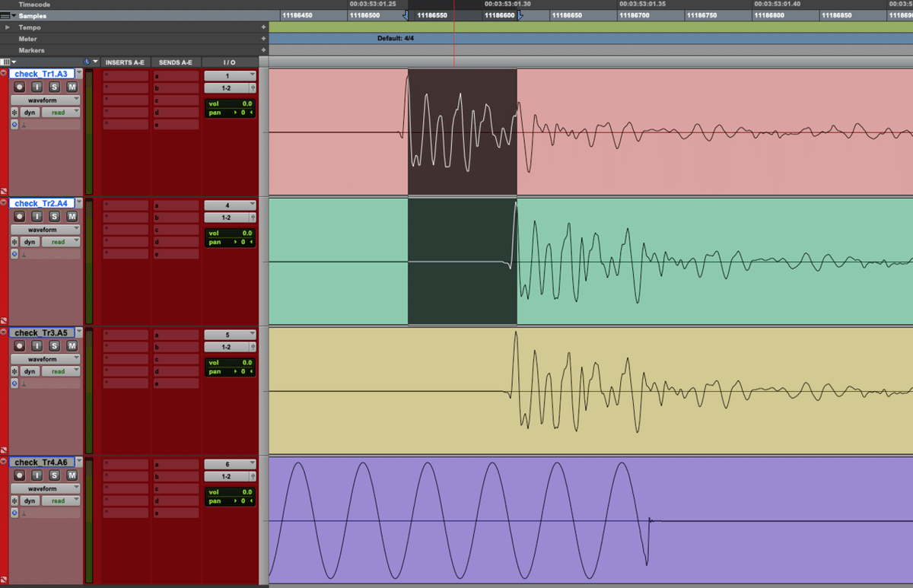This screenshot has width=913, height=588.
Task: Click output pin icon on check_Tr3.A5 1-2 output
Action: coord(253,347)
